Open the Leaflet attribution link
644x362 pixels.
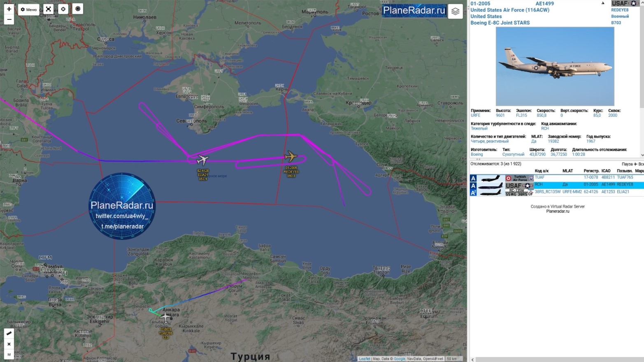(x=365, y=359)
